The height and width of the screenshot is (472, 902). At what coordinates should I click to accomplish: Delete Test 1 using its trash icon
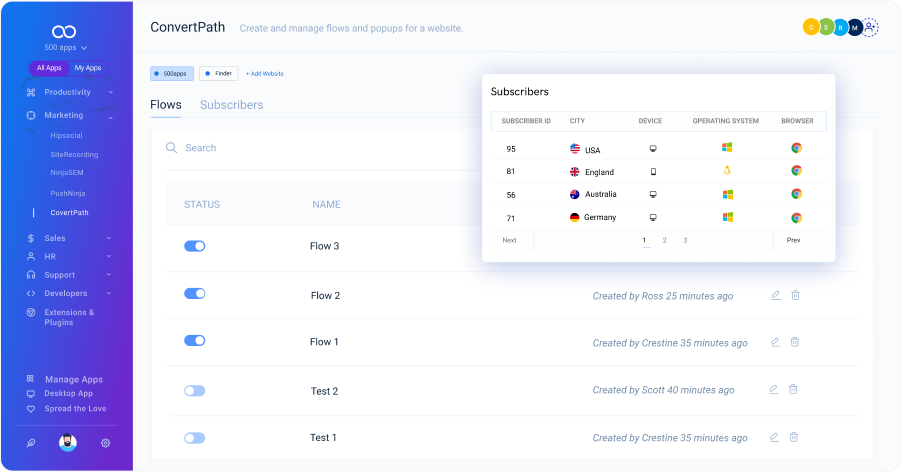pyautogui.click(x=793, y=437)
